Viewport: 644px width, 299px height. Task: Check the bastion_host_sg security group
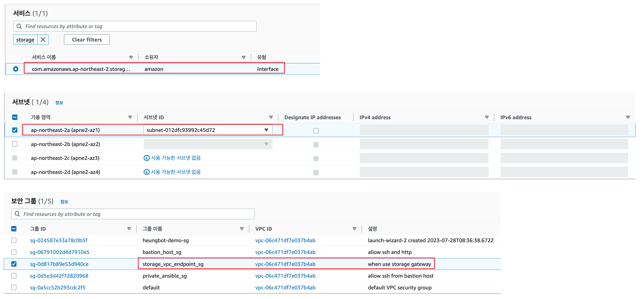click(14, 252)
